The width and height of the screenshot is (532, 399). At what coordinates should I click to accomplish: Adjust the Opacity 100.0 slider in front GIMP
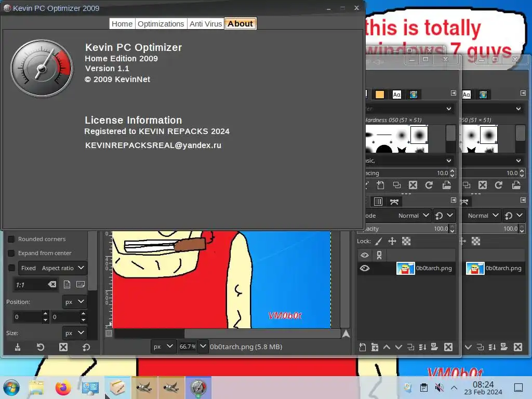tap(406, 229)
